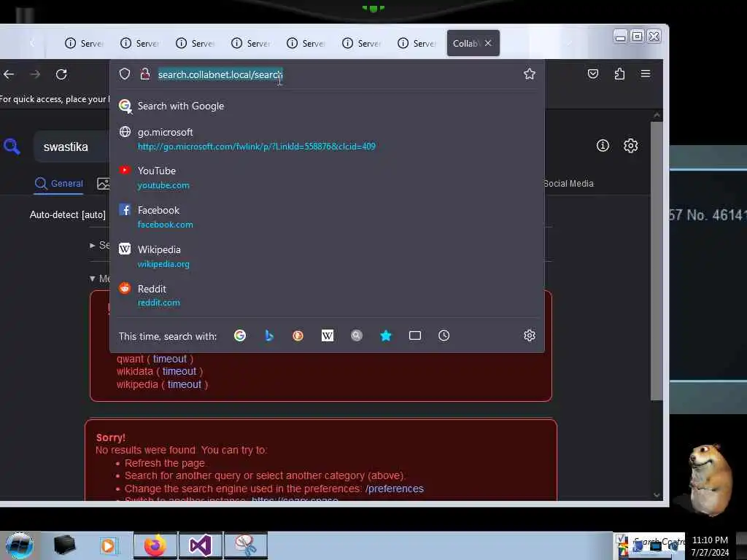Open the Facebook suggestion

[x=327, y=217]
